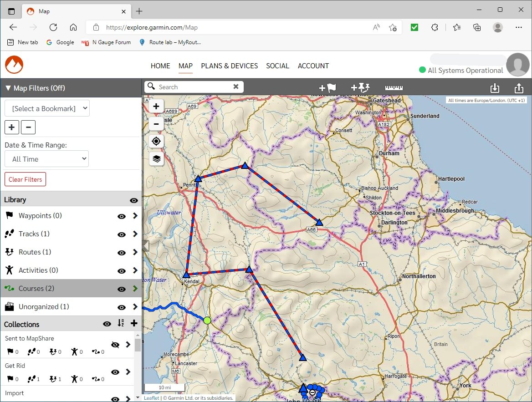
Task: Open the browser home page
Action: pos(73,27)
